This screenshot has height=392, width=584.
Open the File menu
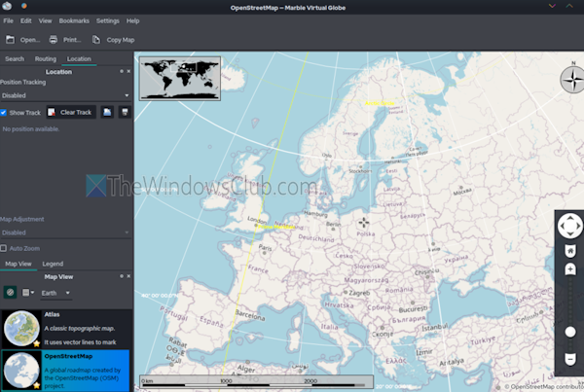pos(8,20)
